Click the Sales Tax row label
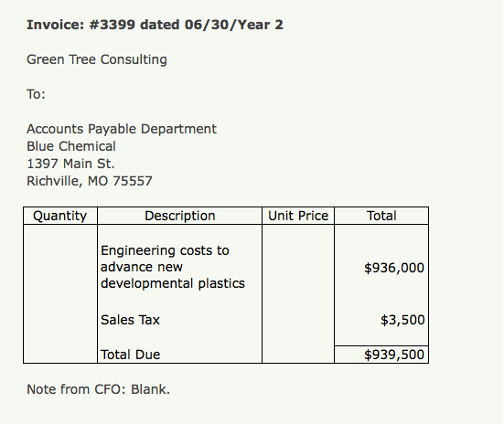The width and height of the screenshot is (504, 424). (x=130, y=320)
